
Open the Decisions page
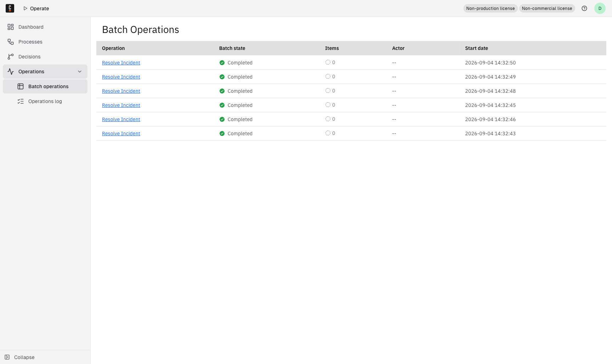45,57
